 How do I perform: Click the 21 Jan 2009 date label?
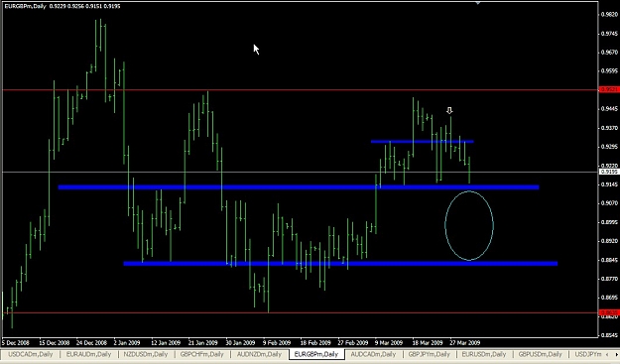coord(202,342)
